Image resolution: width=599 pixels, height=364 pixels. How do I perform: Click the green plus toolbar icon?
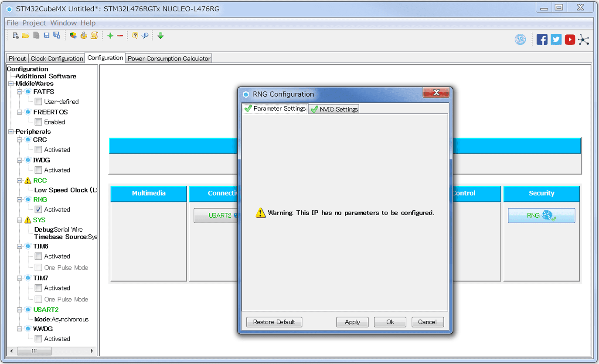click(110, 36)
